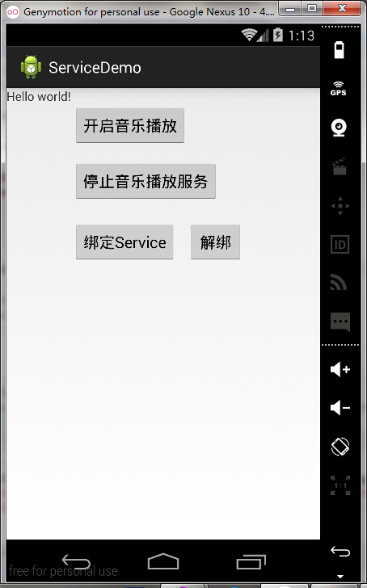This screenshot has height=588, width=367.
Task: Tap the recent apps navigation button
Action: click(251, 561)
